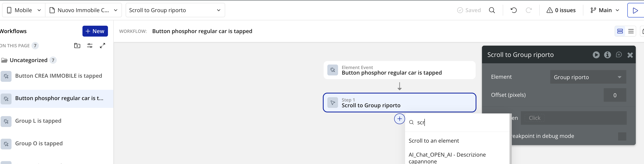Select 'Group L is tapped' workflow
Image resolution: width=644 pixels, height=164 pixels.
click(x=38, y=121)
